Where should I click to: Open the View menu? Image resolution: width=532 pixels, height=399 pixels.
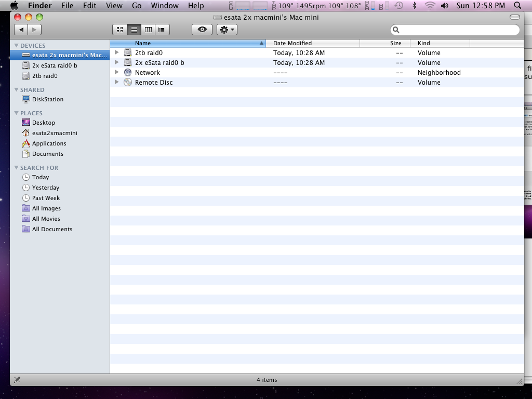coord(114,6)
